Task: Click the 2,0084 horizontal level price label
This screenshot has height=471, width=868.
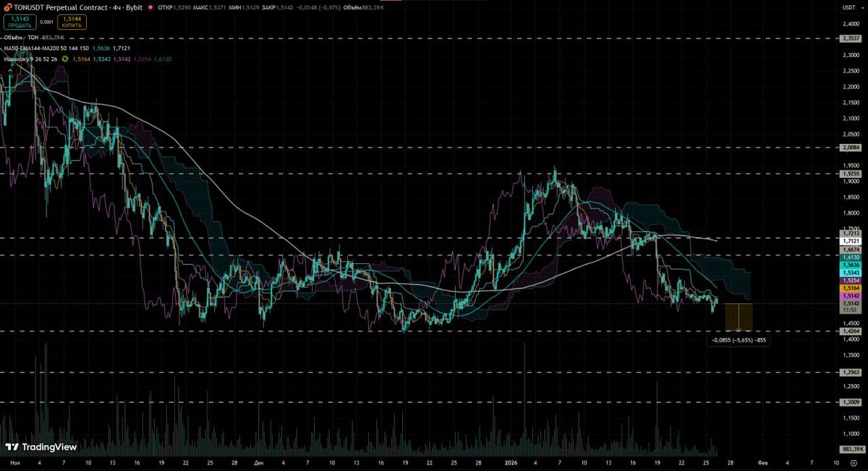Action: click(x=851, y=148)
